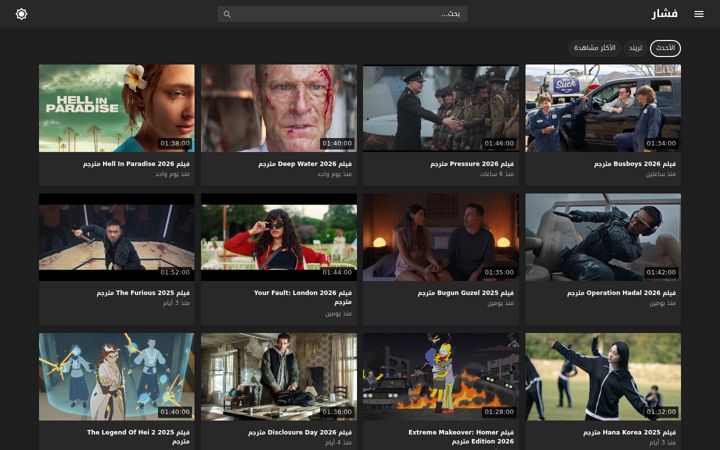This screenshot has height=450, width=720.
Task: Click the 01:42:00 duration badge
Action: point(661,272)
